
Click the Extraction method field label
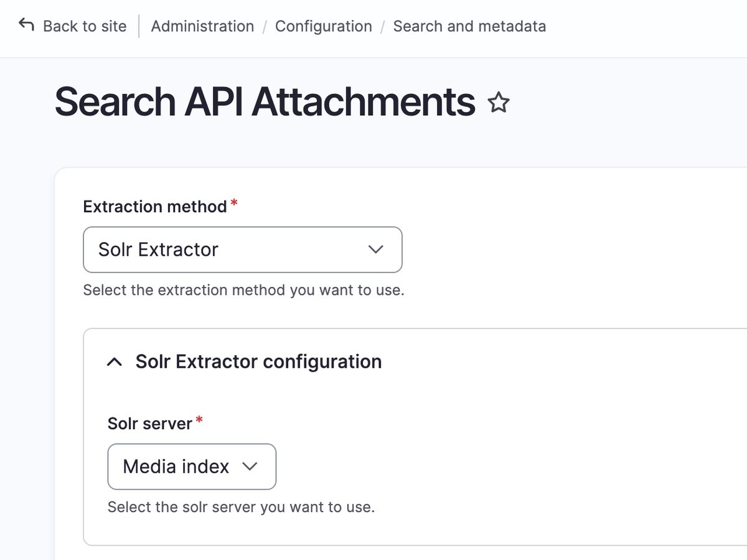pos(154,207)
